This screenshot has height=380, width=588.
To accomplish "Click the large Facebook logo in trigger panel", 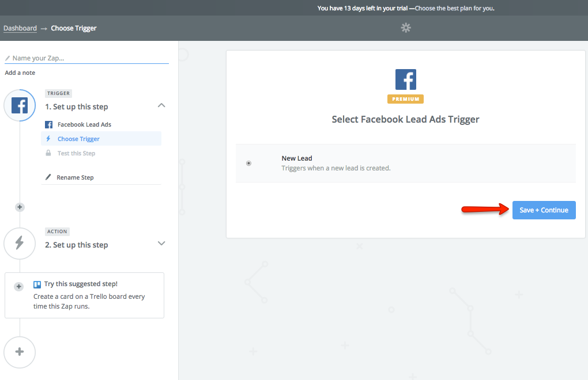I will [406, 79].
